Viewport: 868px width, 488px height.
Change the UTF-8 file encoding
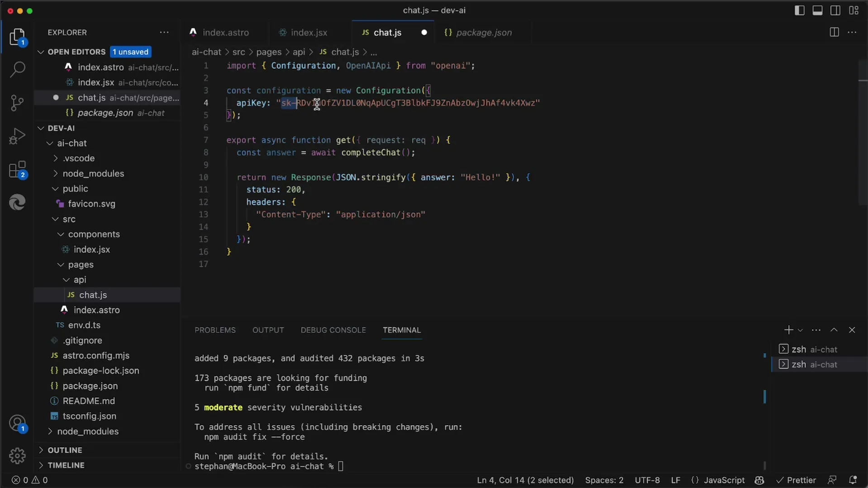647,480
